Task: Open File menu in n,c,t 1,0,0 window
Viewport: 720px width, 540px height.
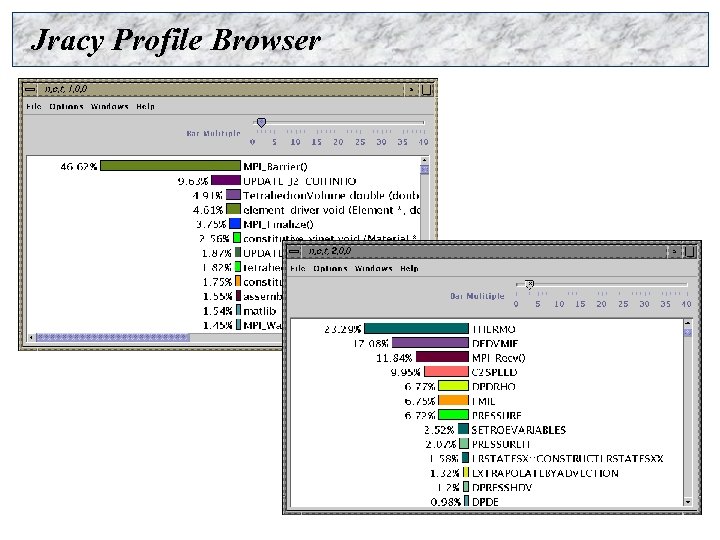Action: [x=34, y=107]
